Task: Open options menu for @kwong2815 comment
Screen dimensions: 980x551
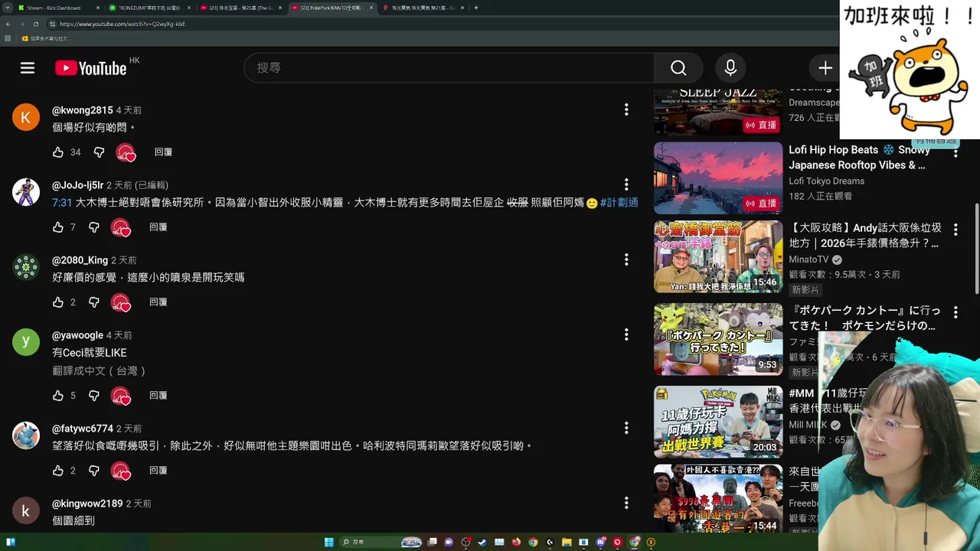Action: tap(626, 110)
